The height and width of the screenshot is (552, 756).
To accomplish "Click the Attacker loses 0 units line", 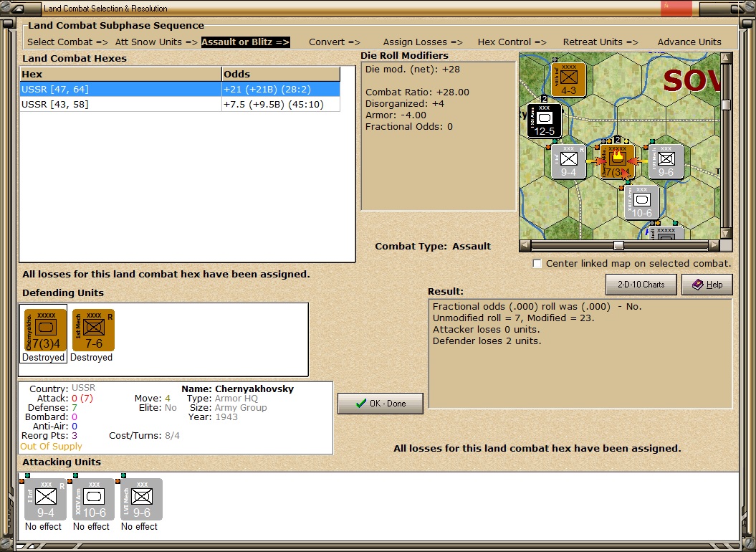I will tap(486, 330).
